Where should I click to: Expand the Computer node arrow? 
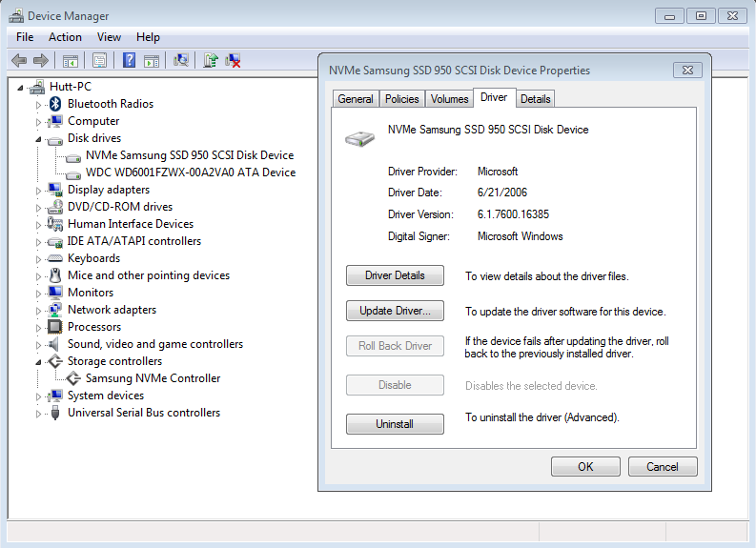click(38, 122)
